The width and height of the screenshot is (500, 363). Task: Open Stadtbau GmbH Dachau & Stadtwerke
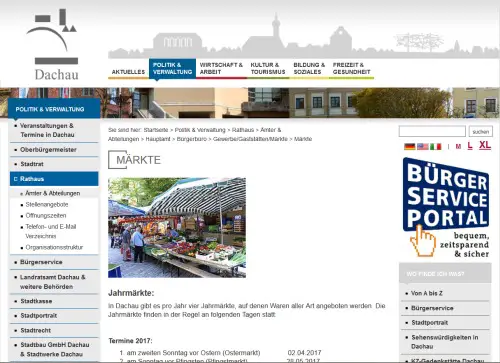coord(54,349)
